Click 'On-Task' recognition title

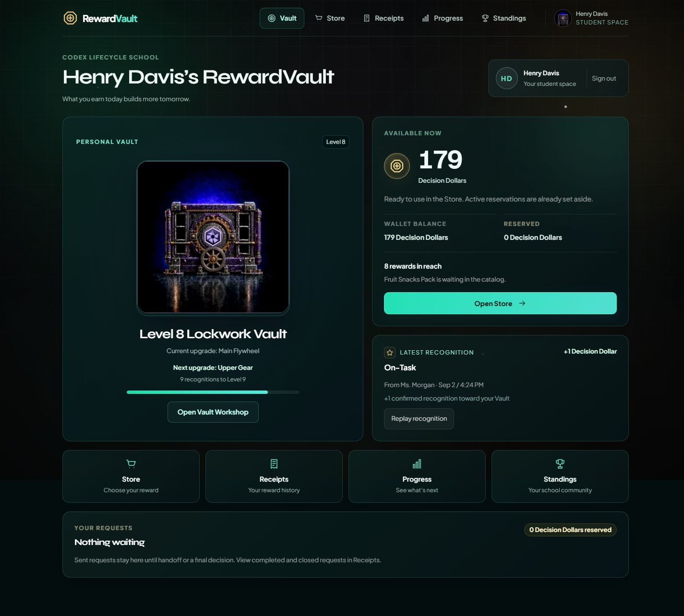400,367
